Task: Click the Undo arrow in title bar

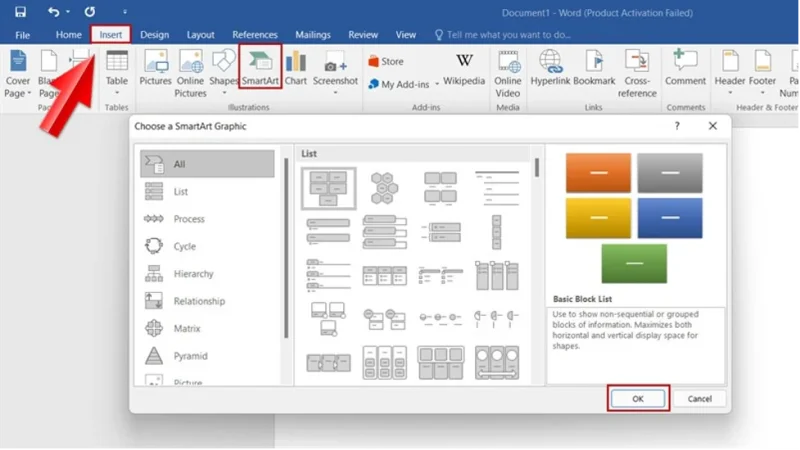Action: tap(51, 13)
